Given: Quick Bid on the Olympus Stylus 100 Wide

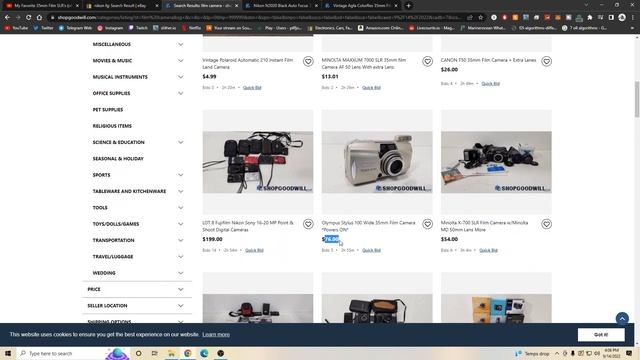Looking at the screenshot, I should coord(371,250).
